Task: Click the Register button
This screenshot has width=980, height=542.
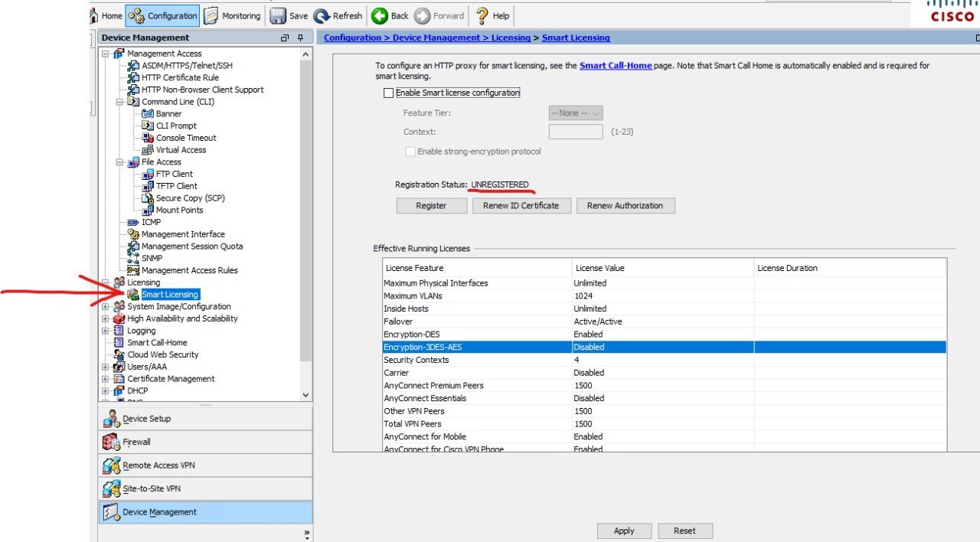Action: pyautogui.click(x=432, y=206)
